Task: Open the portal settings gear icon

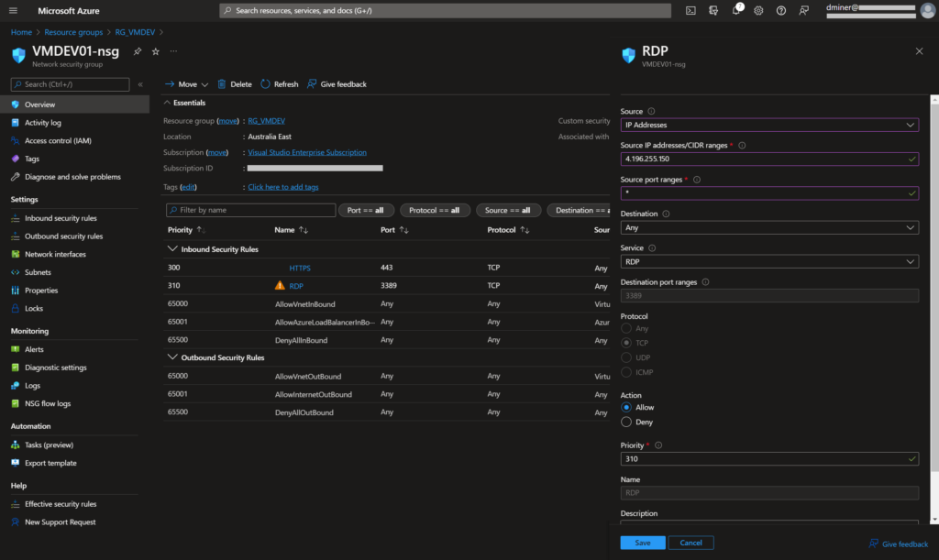Action: tap(758, 11)
